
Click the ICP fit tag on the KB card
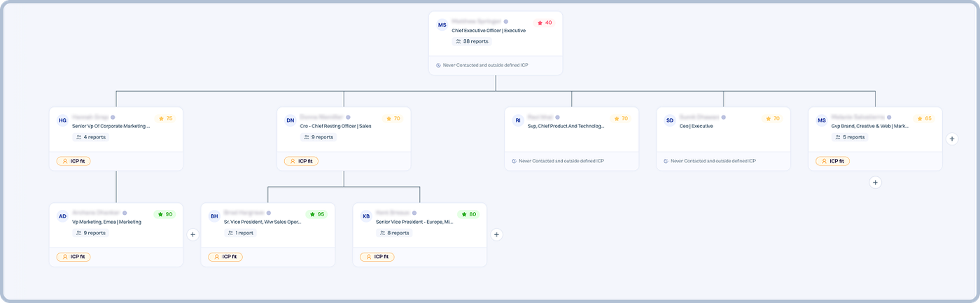click(377, 257)
